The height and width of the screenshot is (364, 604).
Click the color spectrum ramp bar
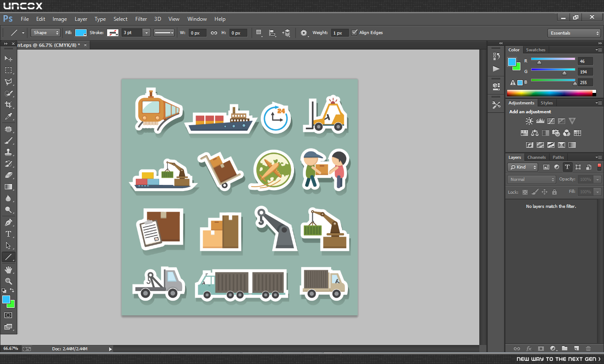[551, 93]
